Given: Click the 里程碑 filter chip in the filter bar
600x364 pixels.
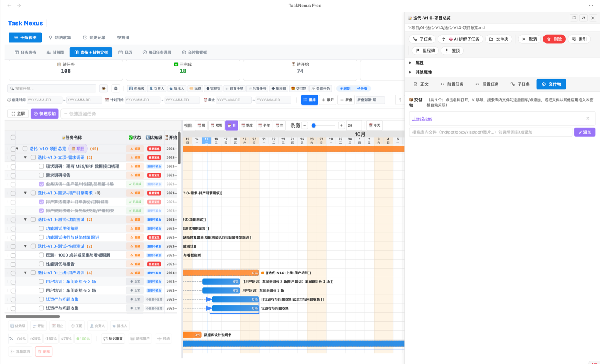Looking at the screenshot, I should [x=278, y=89].
